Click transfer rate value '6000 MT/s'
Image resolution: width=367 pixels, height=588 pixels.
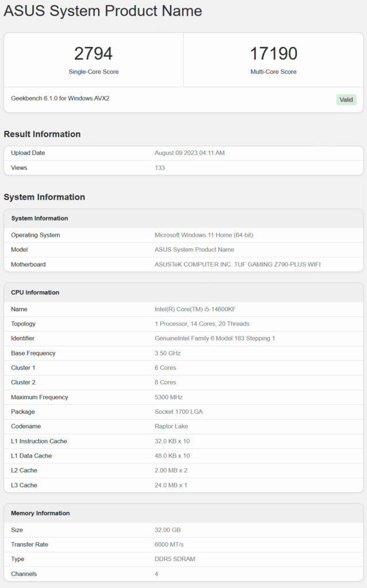[x=169, y=544]
